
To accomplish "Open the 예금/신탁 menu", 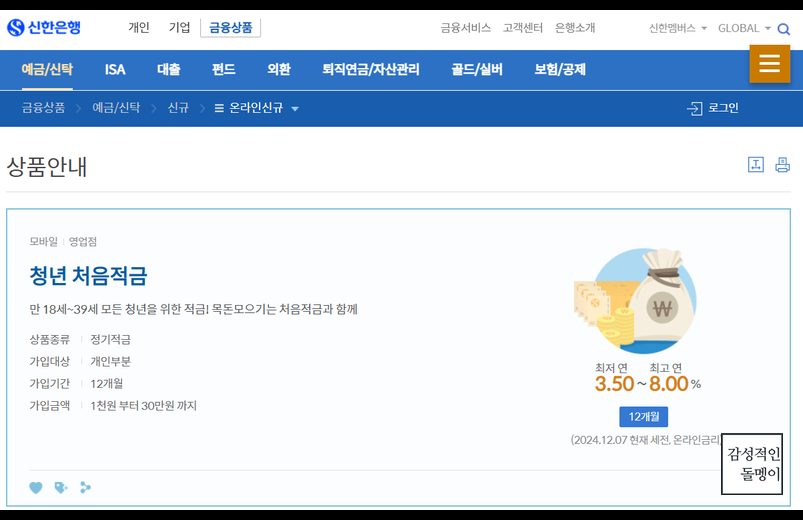I will click(x=47, y=69).
